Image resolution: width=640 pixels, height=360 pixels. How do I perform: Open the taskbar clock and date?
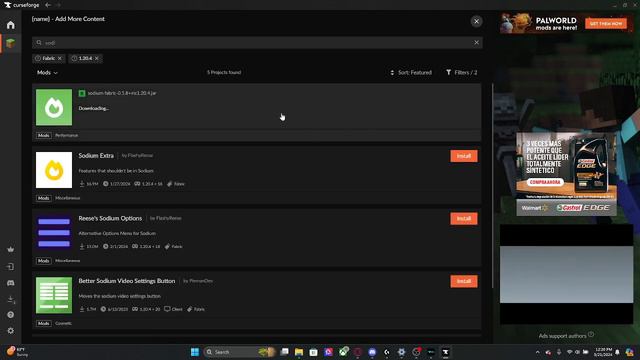(603, 352)
